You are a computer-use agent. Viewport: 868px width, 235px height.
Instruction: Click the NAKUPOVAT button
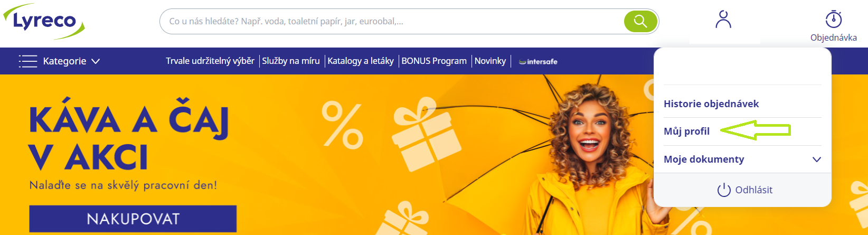(x=133, y=219)
